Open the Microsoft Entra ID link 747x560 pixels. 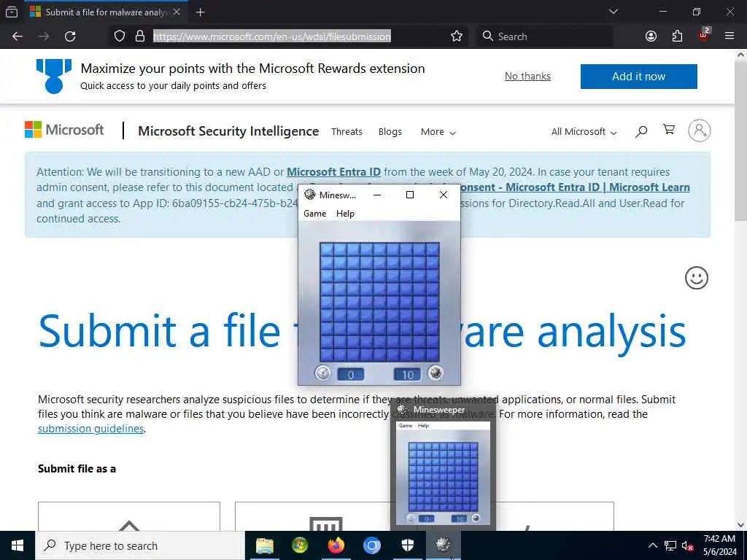click(333, 171)
